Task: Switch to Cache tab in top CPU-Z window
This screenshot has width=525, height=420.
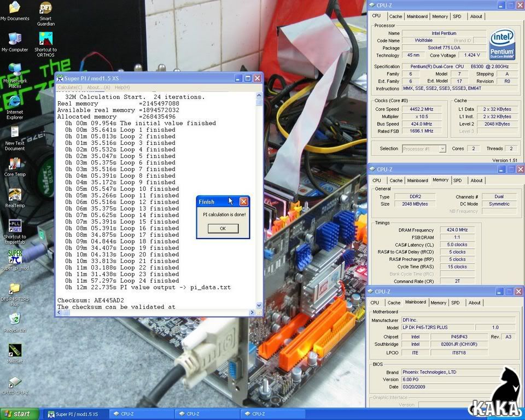Action: pos(395,16)
